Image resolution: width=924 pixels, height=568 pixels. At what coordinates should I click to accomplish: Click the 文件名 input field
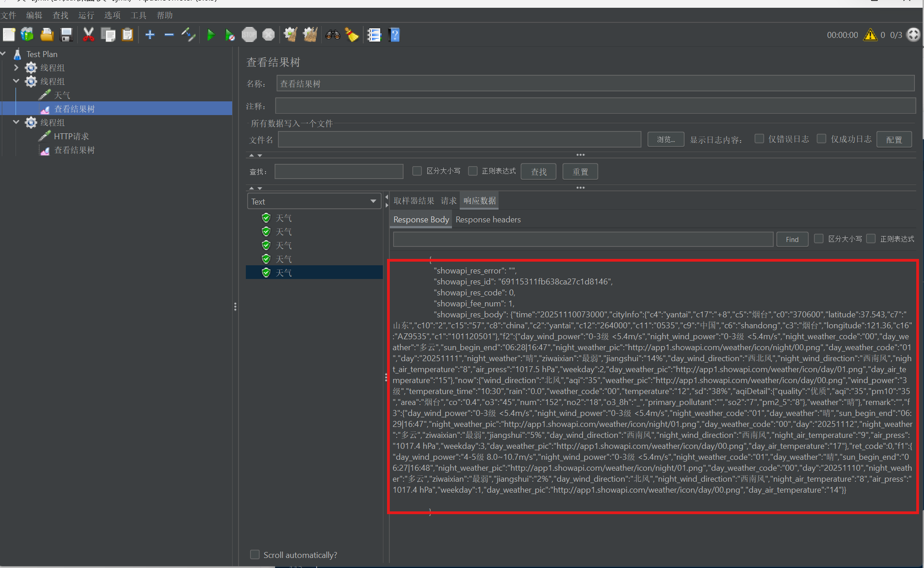click(x=459, y=140)
